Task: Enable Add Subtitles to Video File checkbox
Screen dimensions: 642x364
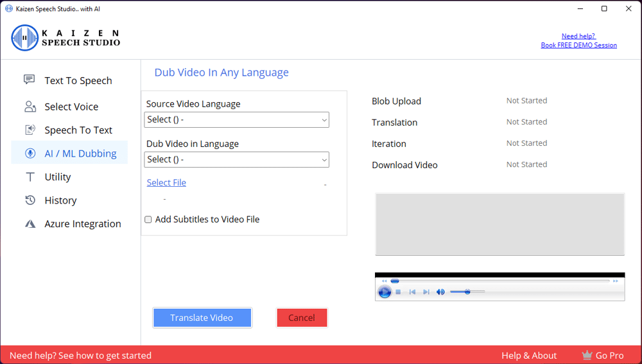Action: pos(148,220)
